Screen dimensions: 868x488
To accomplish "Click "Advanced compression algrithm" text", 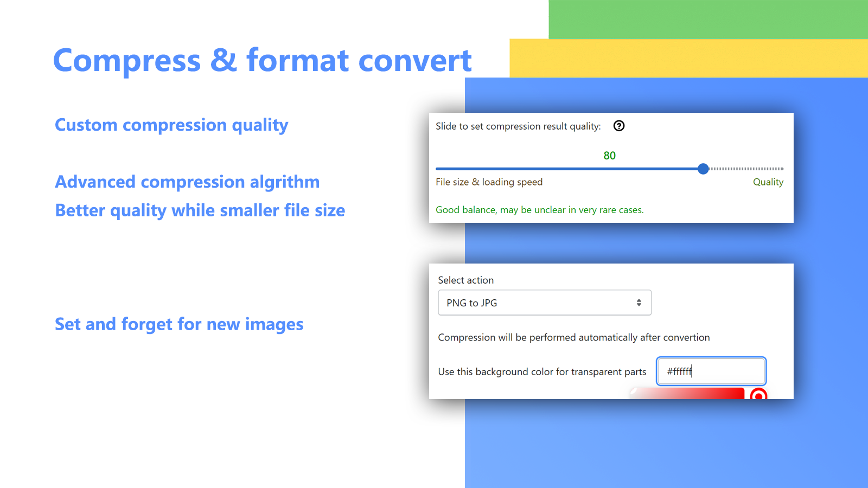I will pos(187,182).
